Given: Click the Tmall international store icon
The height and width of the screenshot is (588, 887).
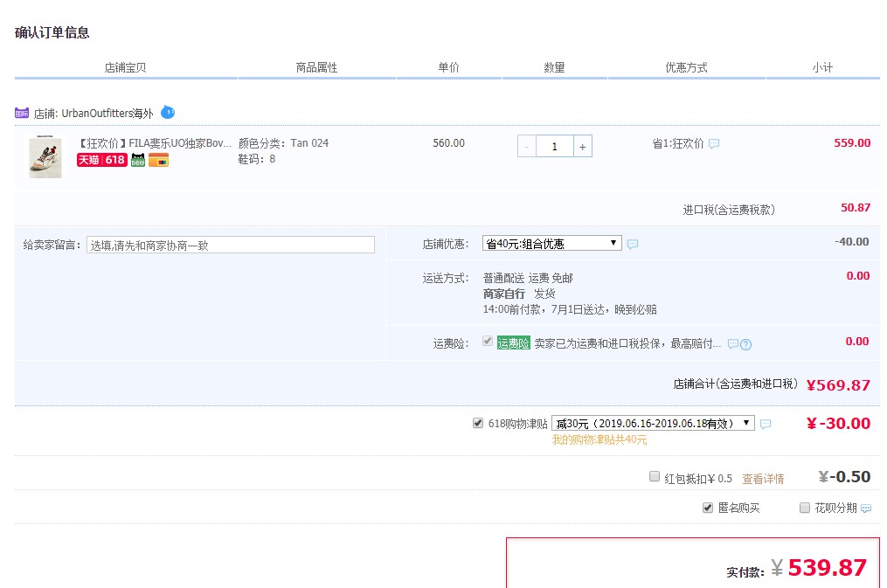Looking at the screenshot, I should pos(22,113).
